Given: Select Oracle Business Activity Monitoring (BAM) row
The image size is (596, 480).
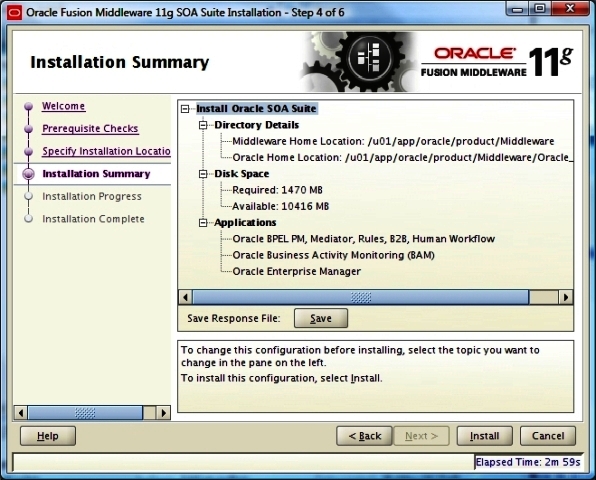Looking at the screenshot, I should click(333, 255).
